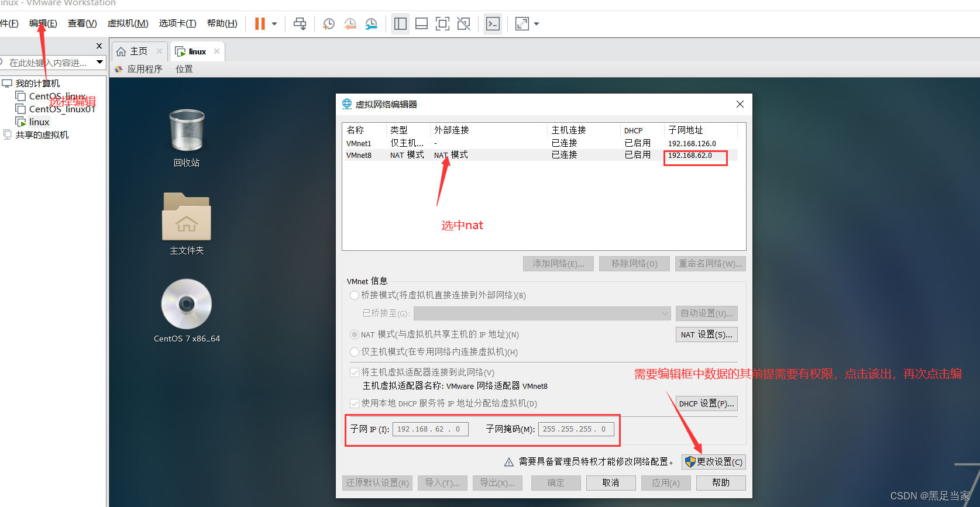
Task: Close the linux VM tab
Action: (x=216, y=51)
